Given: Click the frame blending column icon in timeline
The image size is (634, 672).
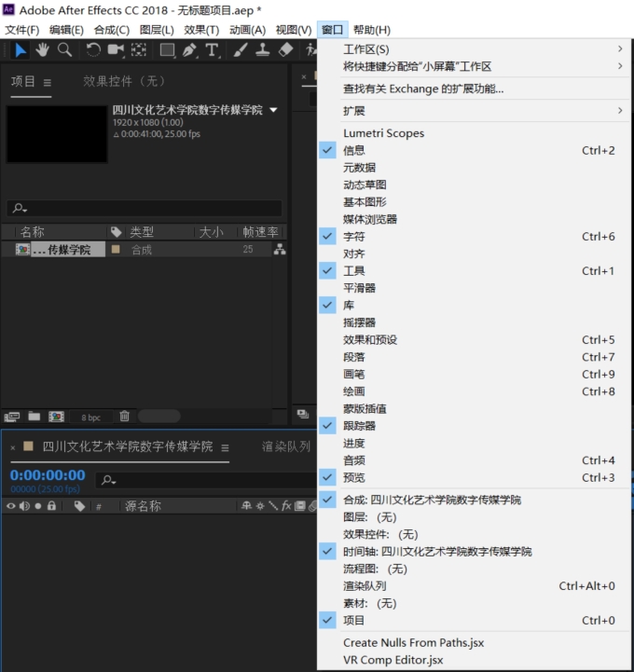Looking at the screenshot, I should pos(300,506).
